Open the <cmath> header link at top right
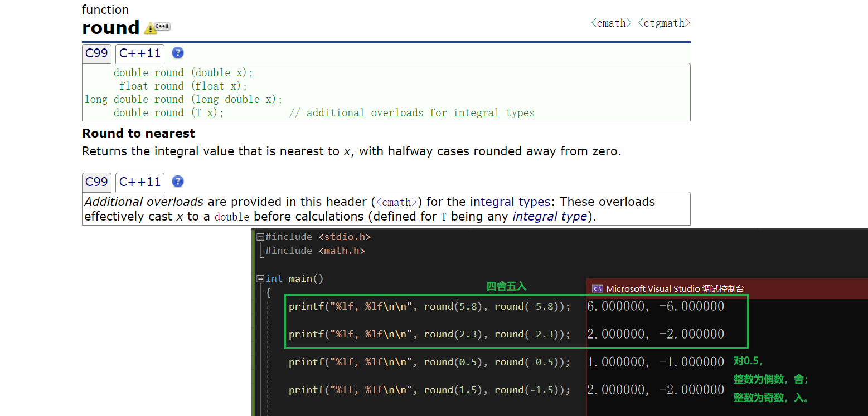Screen dimensions: 868x416 pyautogui.click(x=612, y=23)
